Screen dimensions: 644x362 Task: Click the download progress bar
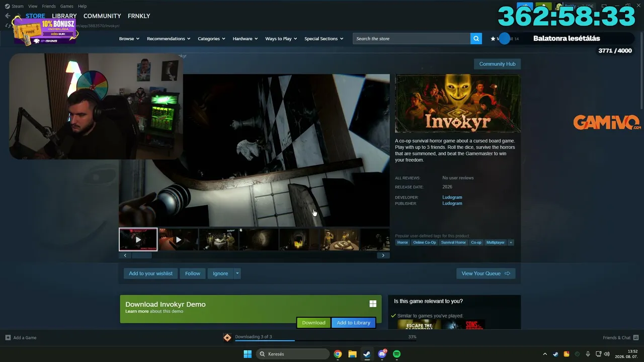[326, 341]
